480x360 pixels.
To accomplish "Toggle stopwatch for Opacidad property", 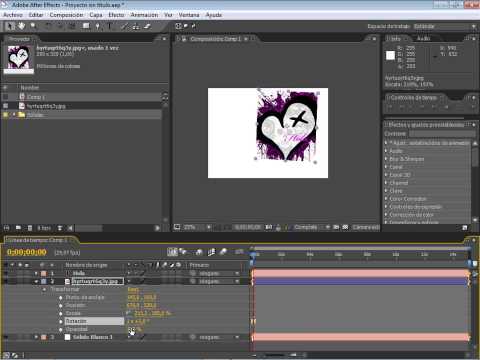I will click(61, 329).
